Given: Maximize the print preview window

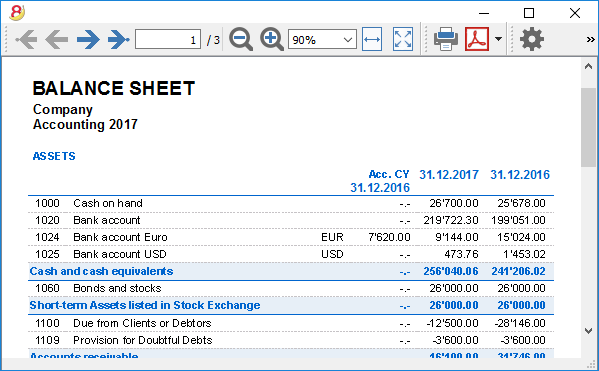Looking at the screenshot, I should (529, 13).
